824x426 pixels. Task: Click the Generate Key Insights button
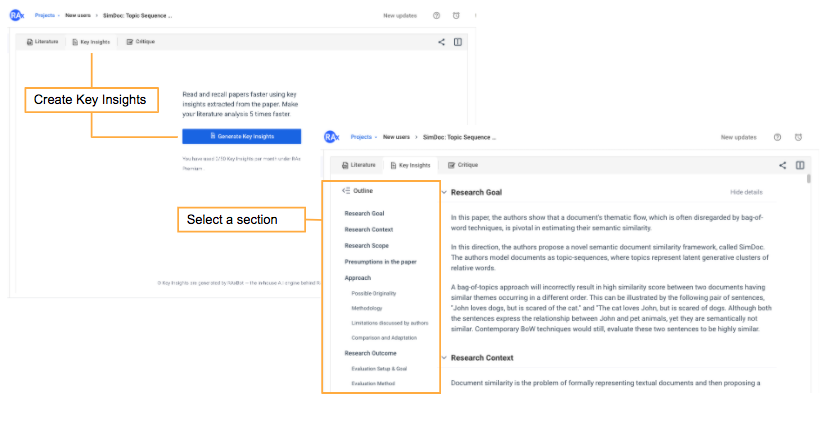[x=242, y=136]
